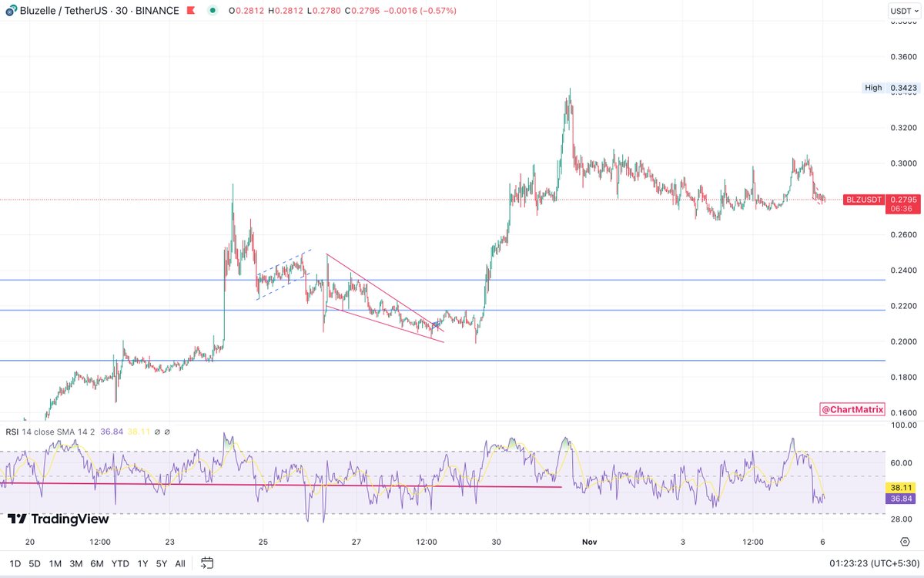Viewport: 924px width, 578px height.
Task: Select the 5Y time range
Action: point(161,563)
